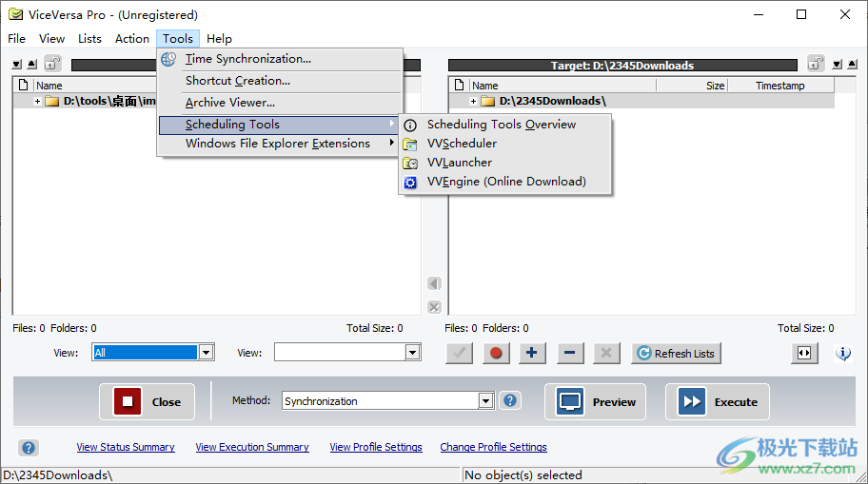Open the Method Synchronization dropdown

[485, 401]
